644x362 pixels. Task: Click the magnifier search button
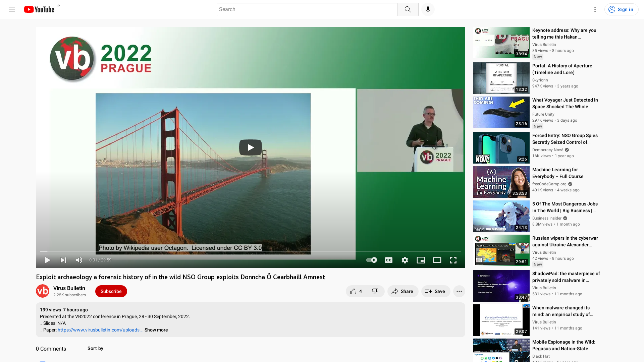coord(408,9)
